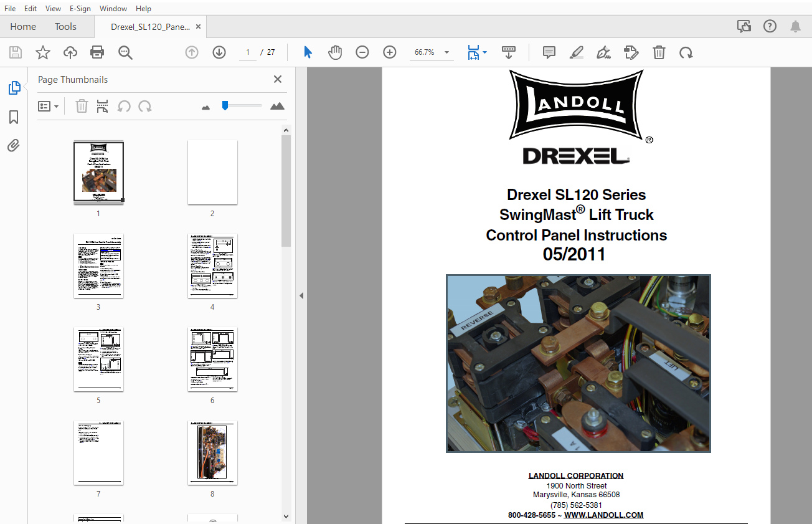Viewport: 812px width, 524px height.
Task: Open the Window menu
Action: point(113,9)
